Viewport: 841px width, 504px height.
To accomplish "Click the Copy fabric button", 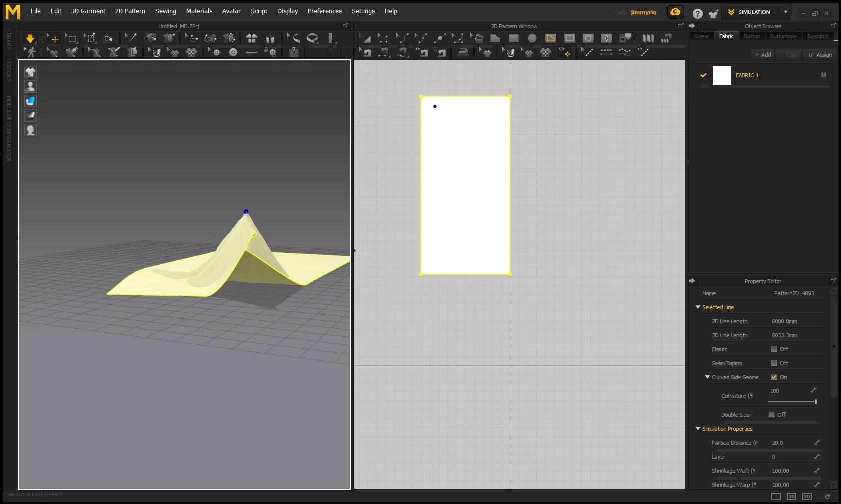I will pyautogui.click(x=789, y=55).
